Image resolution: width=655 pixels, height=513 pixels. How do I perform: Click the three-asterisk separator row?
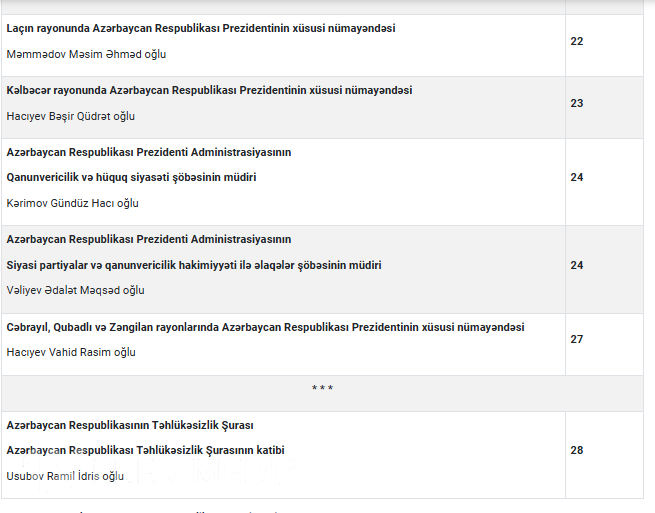click(x=322, y=388)
